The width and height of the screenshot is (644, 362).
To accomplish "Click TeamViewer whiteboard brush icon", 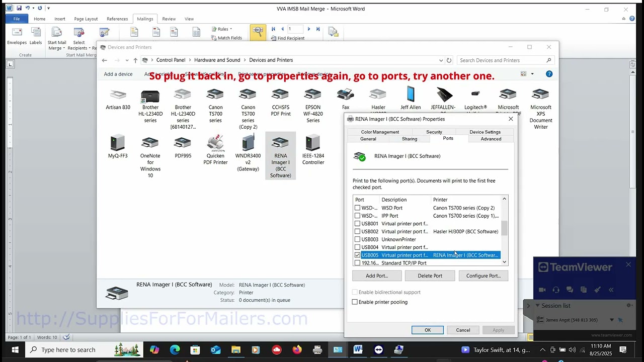I will pos(597,290).
